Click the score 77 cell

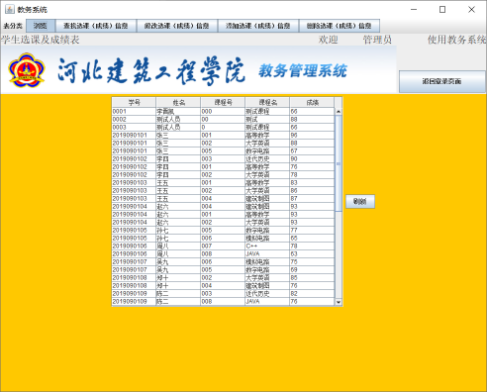click(x=312, y=230)
